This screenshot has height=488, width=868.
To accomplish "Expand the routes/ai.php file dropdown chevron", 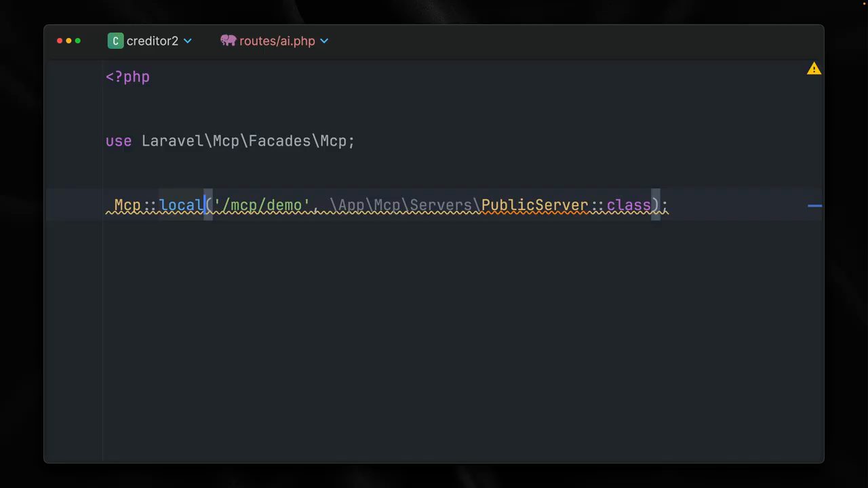I will 324,41.
